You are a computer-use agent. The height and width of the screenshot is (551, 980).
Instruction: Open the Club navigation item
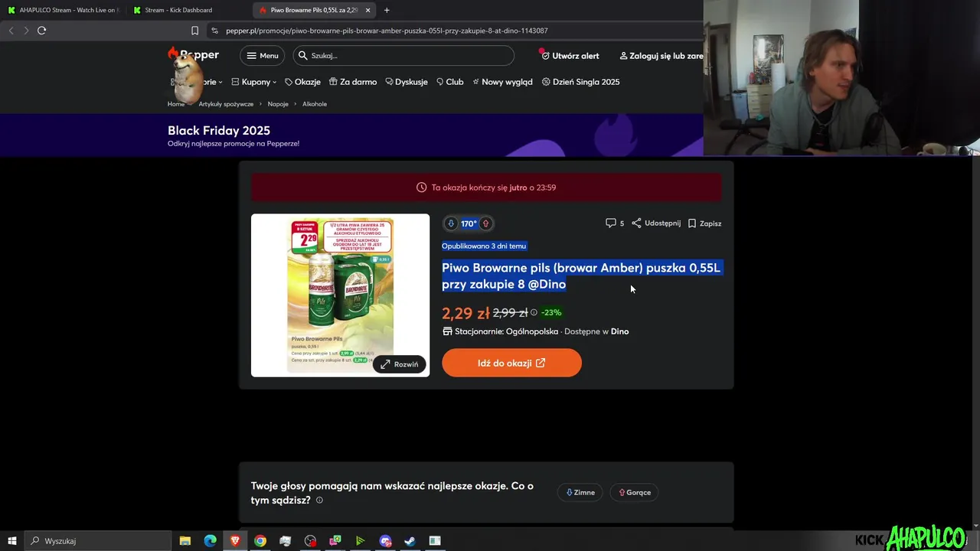(449, 82)
